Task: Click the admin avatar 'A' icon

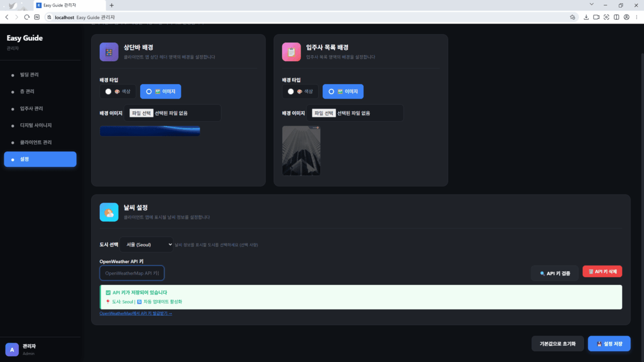Action: 12,350
